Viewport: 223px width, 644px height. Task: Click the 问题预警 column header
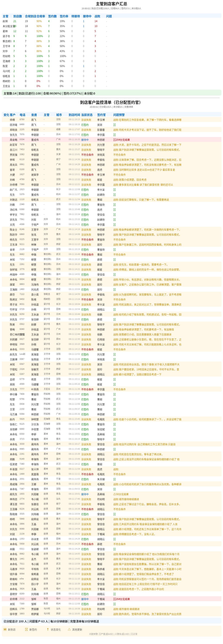(x=119, y=115)
